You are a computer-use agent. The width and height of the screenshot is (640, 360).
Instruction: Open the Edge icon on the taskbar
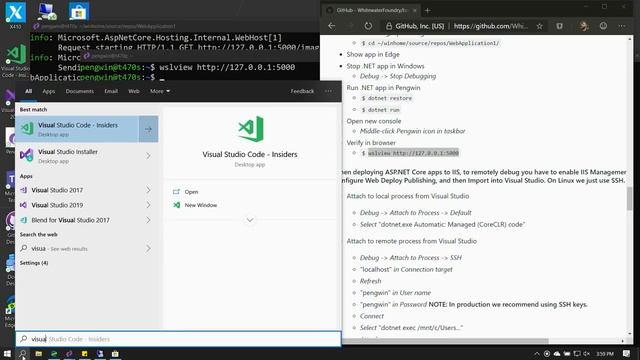(x=54, y=353)
